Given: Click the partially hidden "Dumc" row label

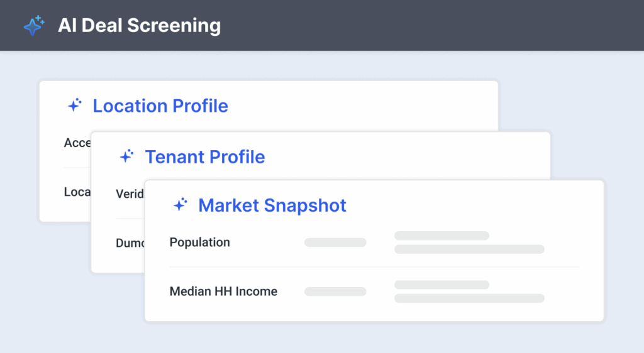Looking at the screenshot, I should click(130, 243).
